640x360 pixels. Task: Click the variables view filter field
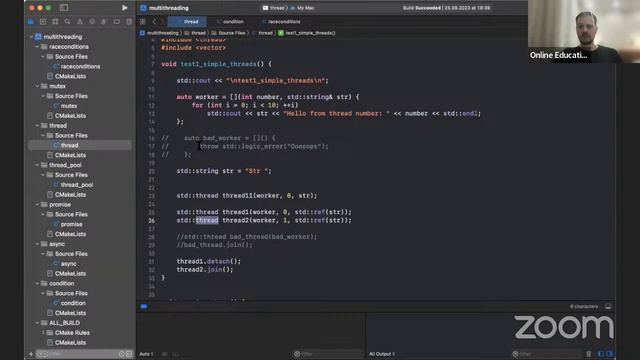click(328, 354)
